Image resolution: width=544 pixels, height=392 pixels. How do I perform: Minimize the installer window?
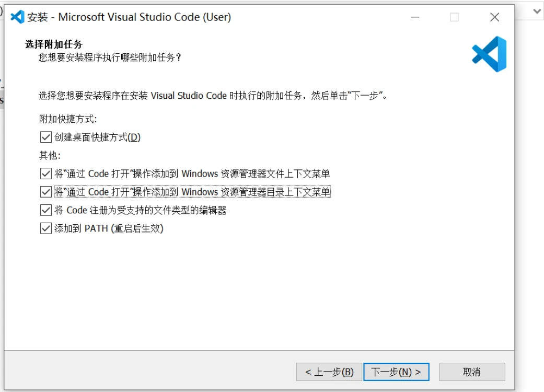pos(415,17)
